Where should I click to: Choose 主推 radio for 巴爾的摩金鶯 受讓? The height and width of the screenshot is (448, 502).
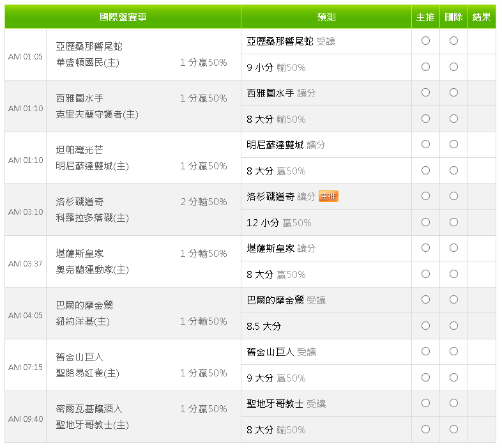425,300
